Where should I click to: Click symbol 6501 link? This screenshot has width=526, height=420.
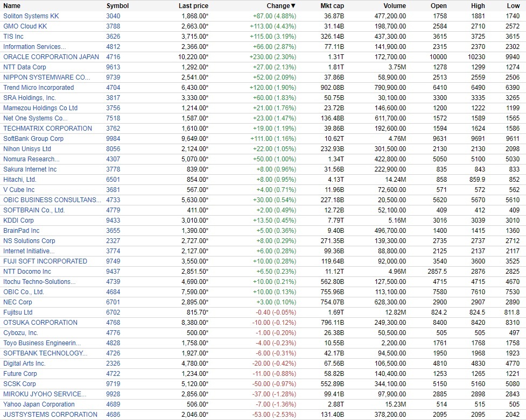click(113, 180)
